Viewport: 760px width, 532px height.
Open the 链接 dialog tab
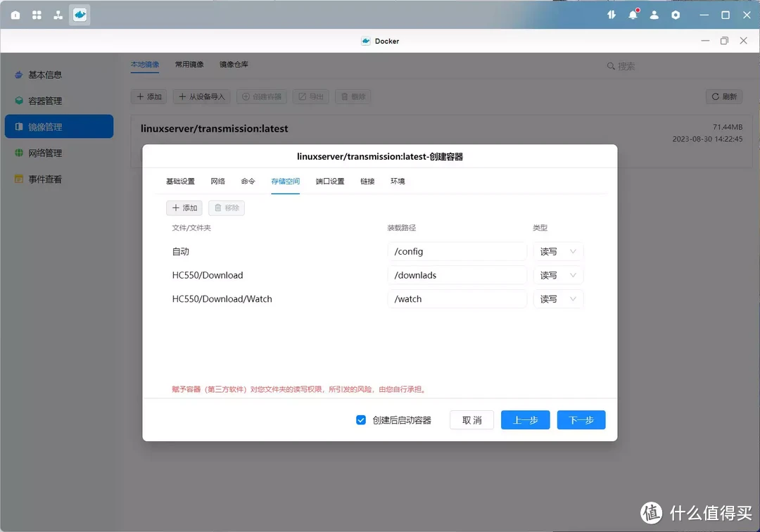(x=367, y=182)
